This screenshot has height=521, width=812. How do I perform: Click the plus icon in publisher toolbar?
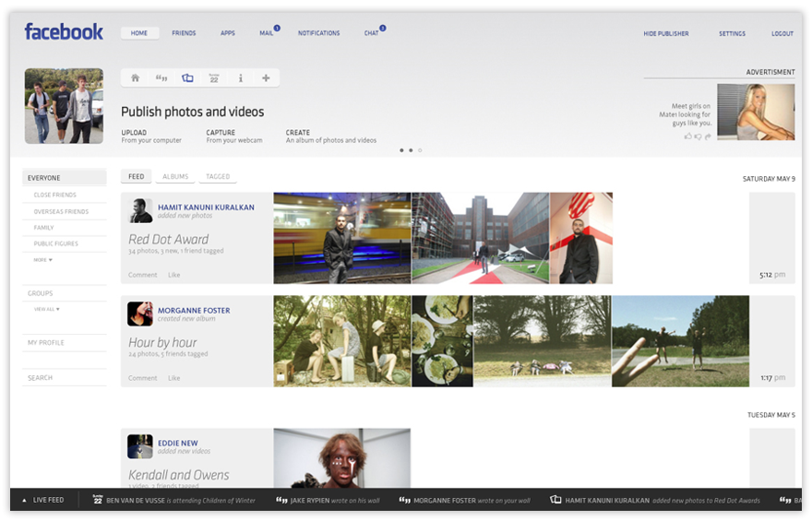pyautogui.click(x=266, y=78)
